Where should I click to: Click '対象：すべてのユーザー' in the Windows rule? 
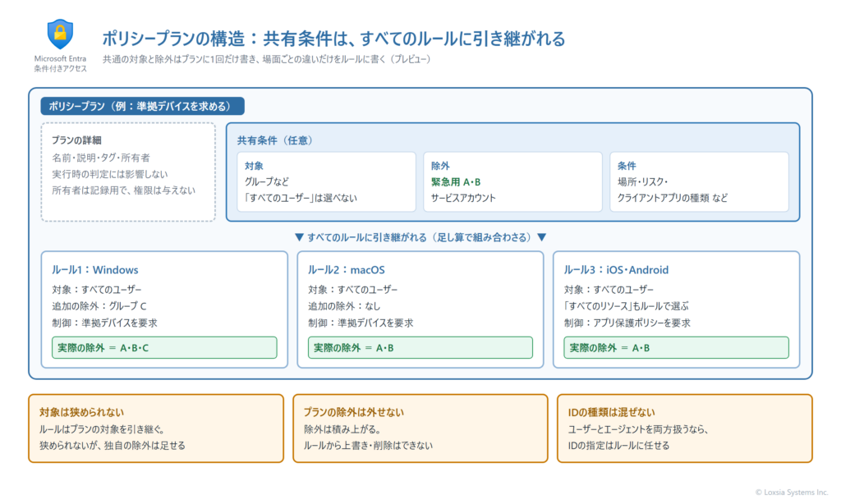[x=97, y=290]
